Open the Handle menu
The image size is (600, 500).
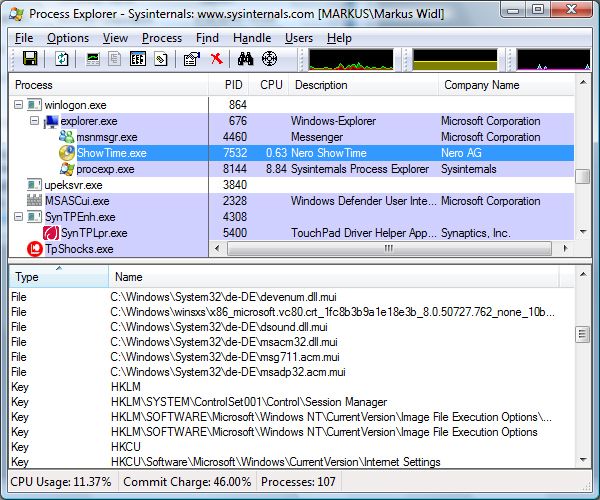(252, 38)
